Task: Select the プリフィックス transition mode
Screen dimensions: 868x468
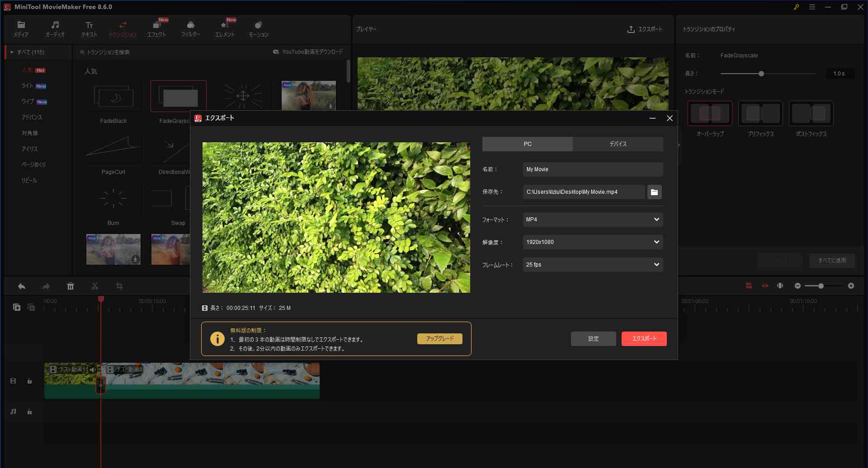Action: tap(759, 113)
